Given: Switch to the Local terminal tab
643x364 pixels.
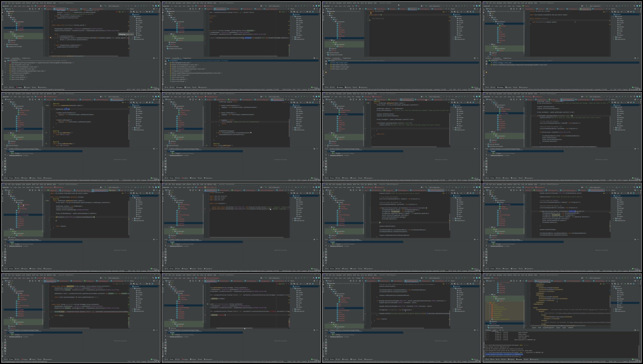Looking at the screenshot, I should click(494, 330).
